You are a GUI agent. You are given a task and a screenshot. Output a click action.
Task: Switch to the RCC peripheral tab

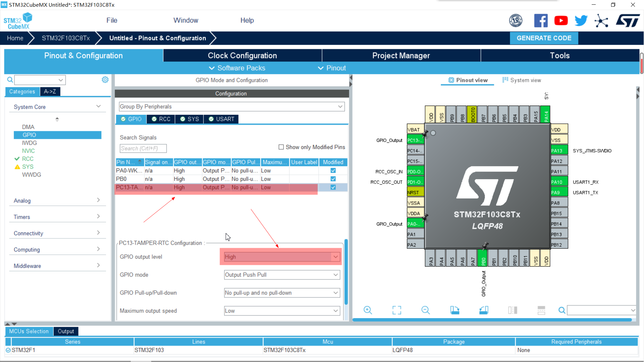tap(161, 119)
